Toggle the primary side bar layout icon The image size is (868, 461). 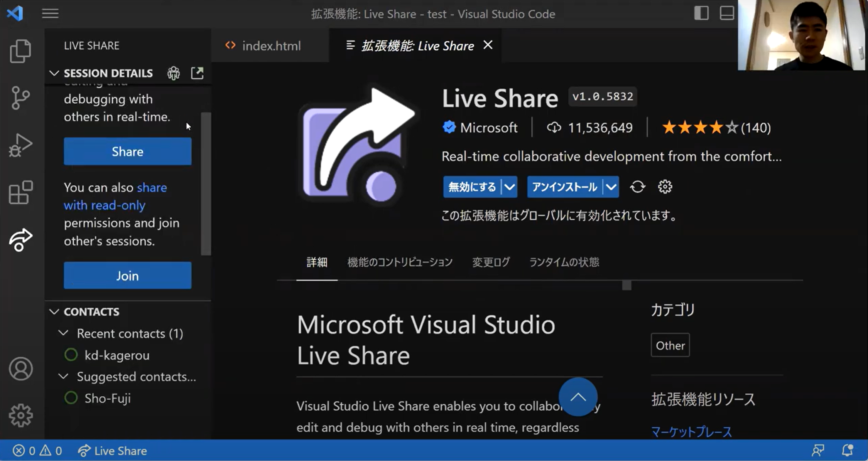pos(701,13)
